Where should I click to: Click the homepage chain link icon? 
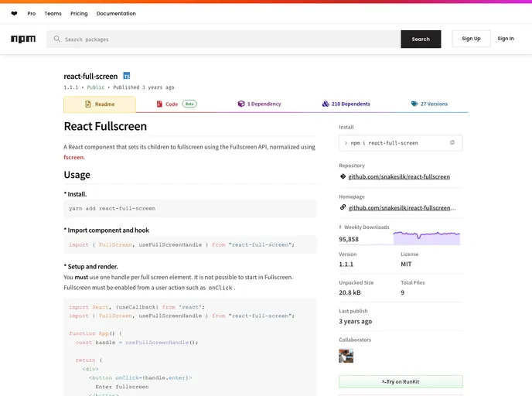[x=343, y=207]
